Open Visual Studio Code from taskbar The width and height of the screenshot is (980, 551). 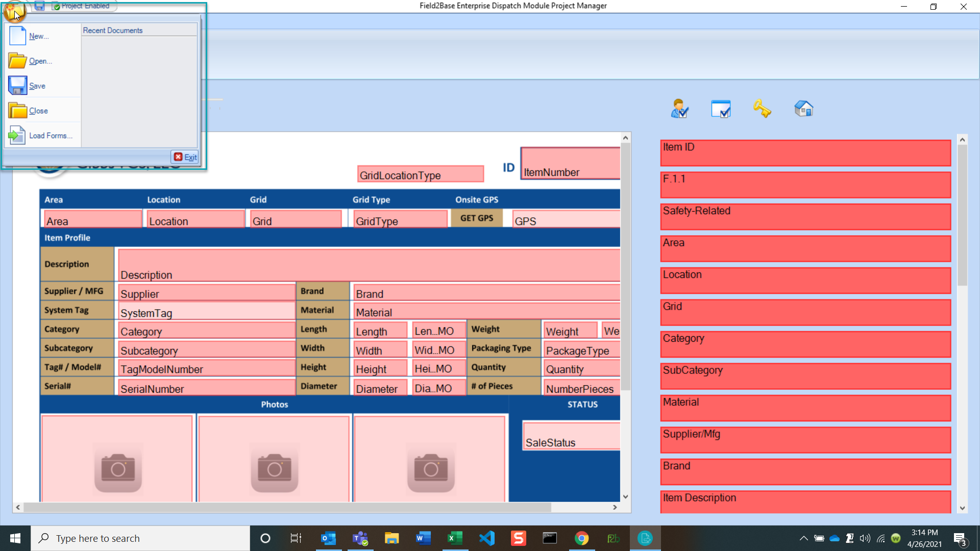[487, 538]
